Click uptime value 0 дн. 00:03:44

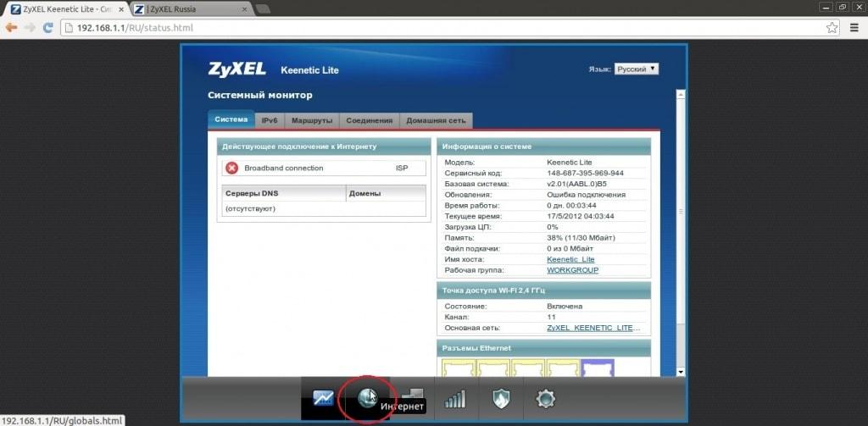[x=571, y=205]
